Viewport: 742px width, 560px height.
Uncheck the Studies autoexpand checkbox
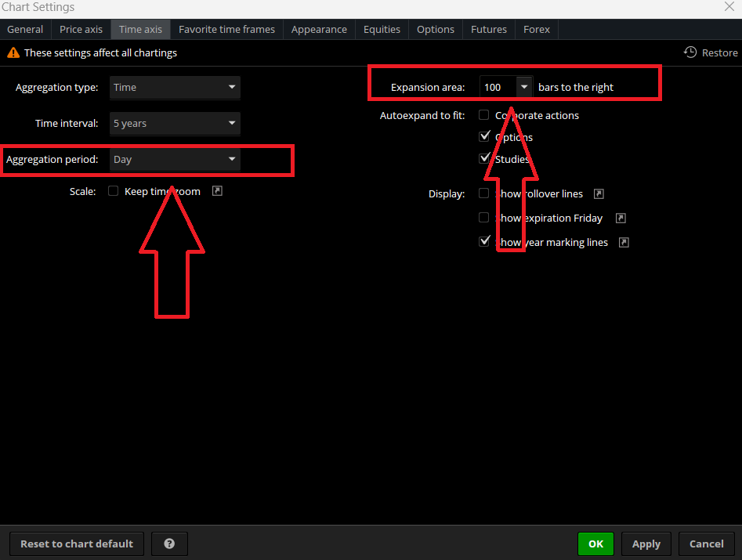point(484,159)
